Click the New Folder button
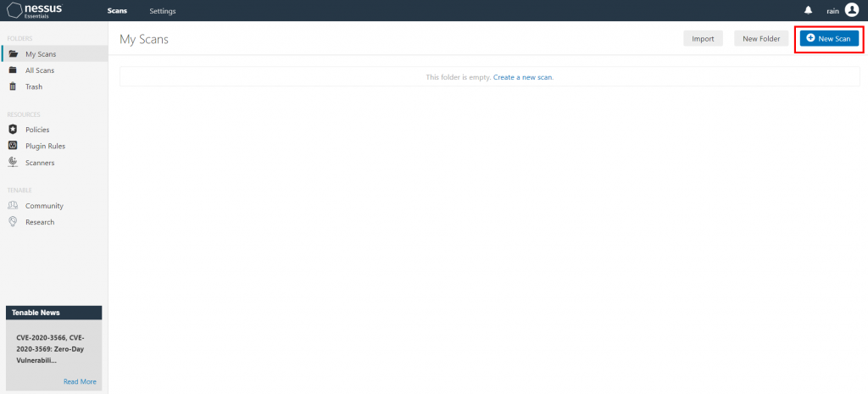 click(x=761, y=39)
